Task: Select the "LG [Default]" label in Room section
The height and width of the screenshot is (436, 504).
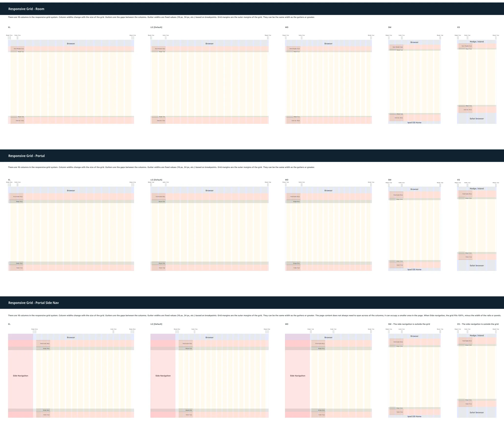Action: click(156, 27)
